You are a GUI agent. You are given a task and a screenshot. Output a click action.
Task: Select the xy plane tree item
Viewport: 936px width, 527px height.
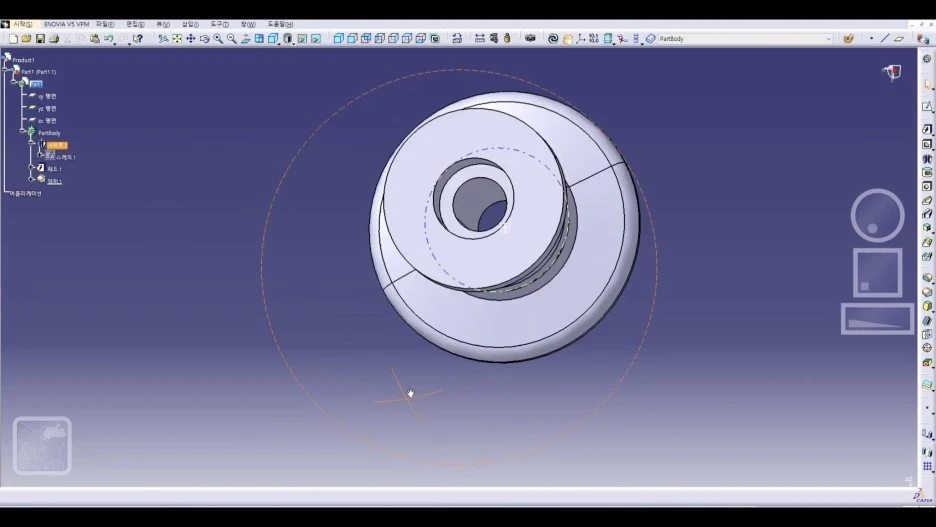pyautogui.click(x=47, y=96)
